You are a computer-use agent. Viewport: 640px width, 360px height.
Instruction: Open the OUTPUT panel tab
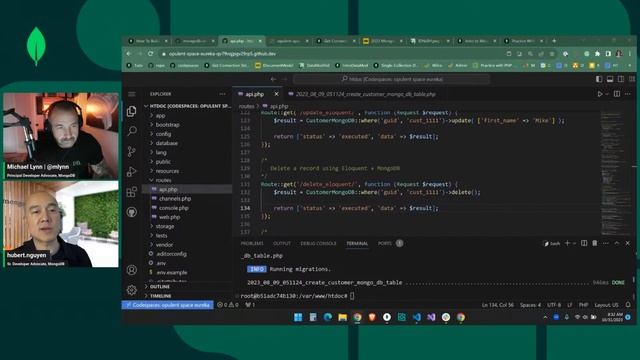pos(282,243)
